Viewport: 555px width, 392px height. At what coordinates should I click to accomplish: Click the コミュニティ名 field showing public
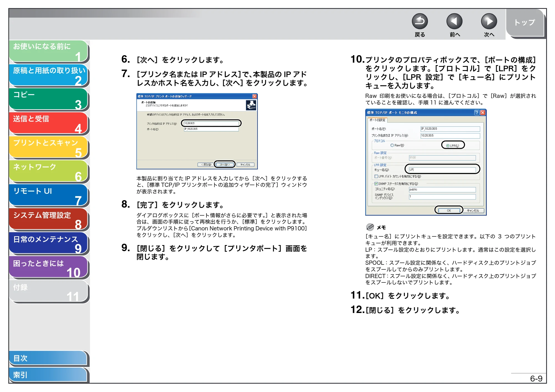442,190
